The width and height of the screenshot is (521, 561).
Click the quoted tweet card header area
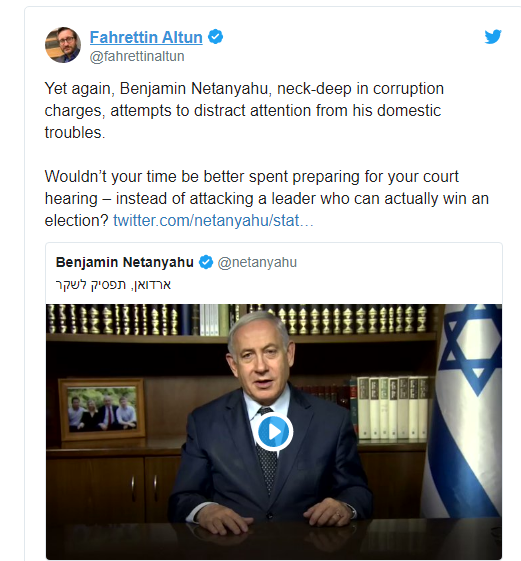pos(274,273)
